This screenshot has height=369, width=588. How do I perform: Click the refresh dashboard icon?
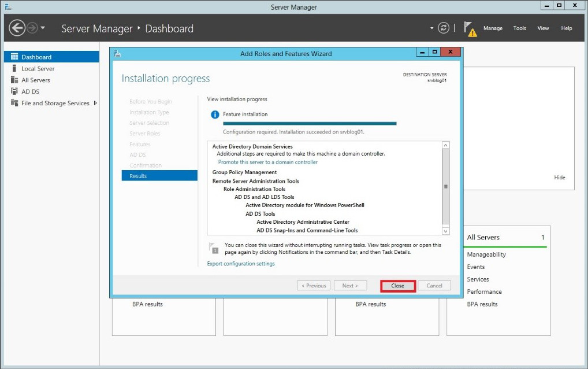click(443, 28)
